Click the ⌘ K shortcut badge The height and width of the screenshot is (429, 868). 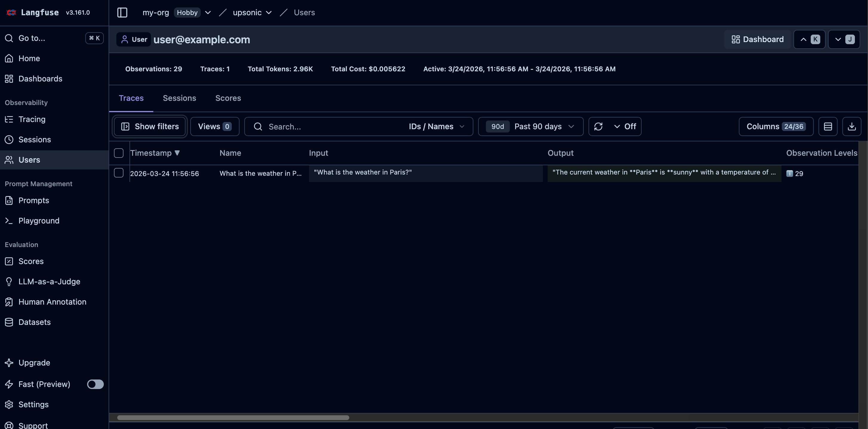coord(94,38)
